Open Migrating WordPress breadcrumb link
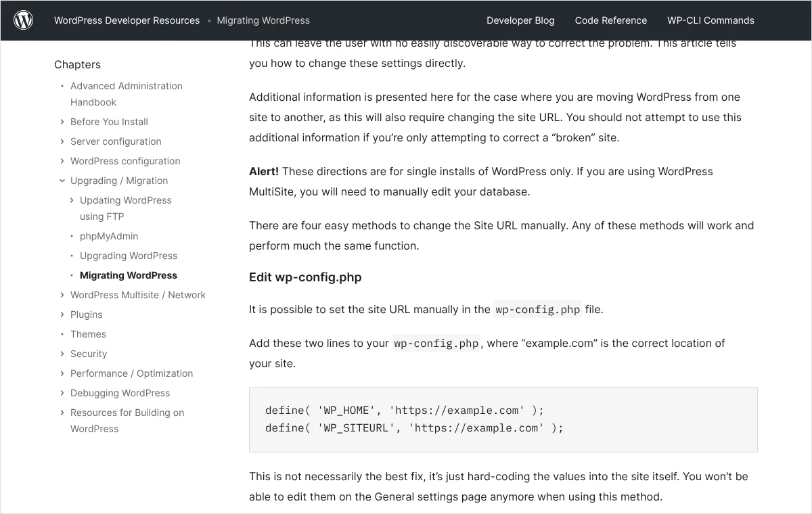This screenshot has width=812, height=514. (x=263, y=20)
